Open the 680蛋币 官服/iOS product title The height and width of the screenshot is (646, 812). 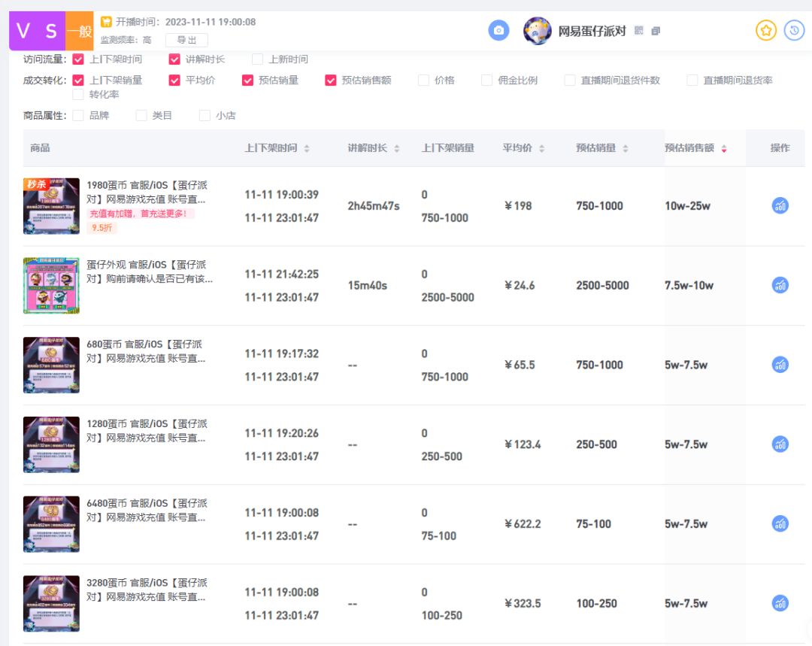tap(146, 351)
